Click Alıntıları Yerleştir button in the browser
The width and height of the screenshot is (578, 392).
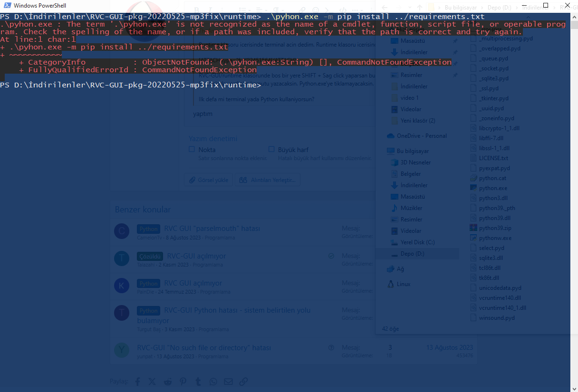pyautogui.click(x=268, y=180)
